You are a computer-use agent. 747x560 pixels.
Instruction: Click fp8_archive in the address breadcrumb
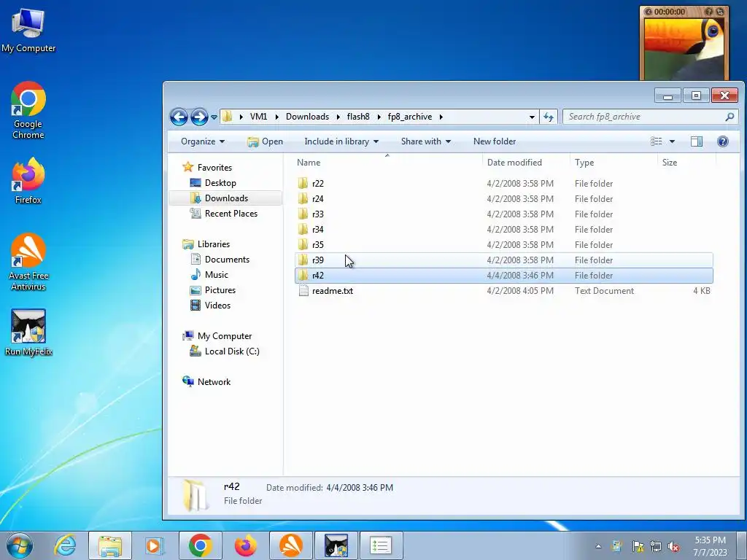tap(410, 117)
